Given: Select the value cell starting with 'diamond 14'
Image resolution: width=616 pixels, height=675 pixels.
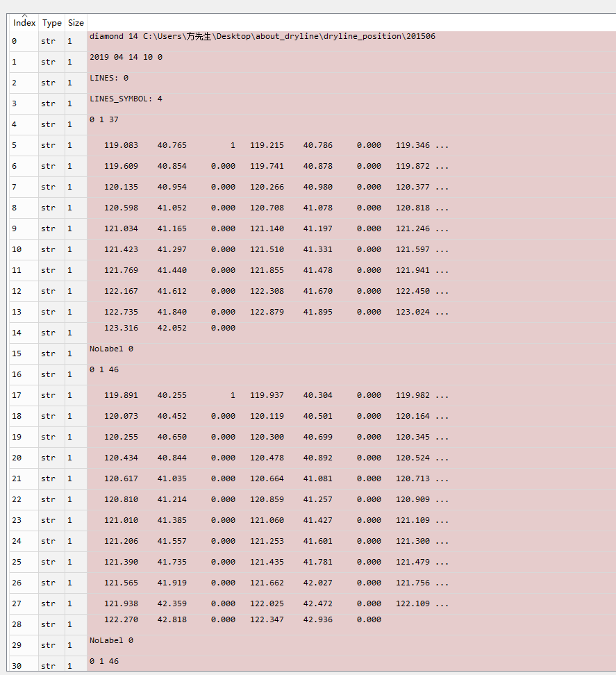Looking at the screenshot, I should (x=351, y=42).
